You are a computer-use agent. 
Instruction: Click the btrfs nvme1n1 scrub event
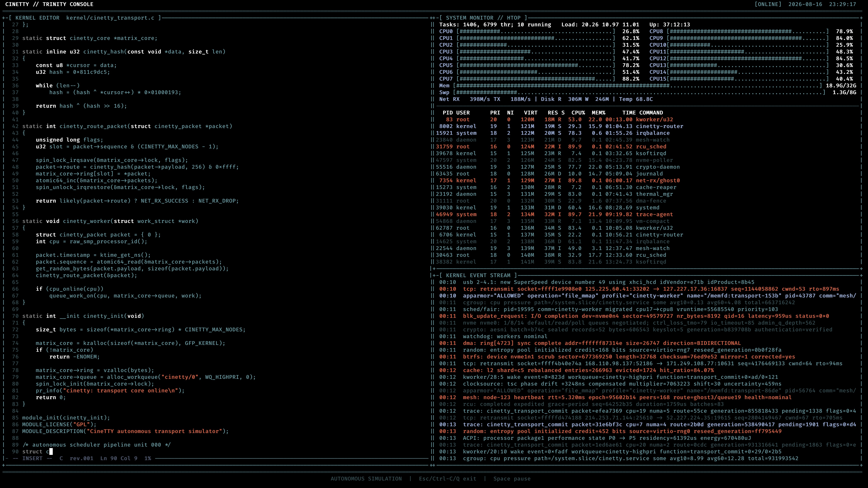(617, 357)
